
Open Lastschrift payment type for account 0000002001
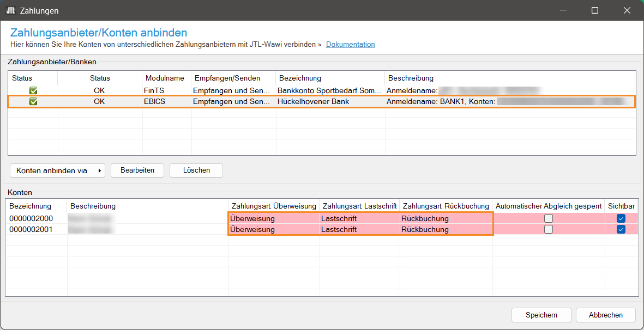(359, 229)
